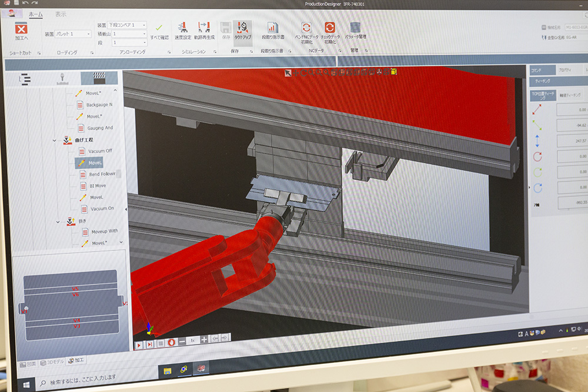Switch to the 加工 bottom tab
The height and width of the screenshot is (392, 588).
[x=76, y=360]
